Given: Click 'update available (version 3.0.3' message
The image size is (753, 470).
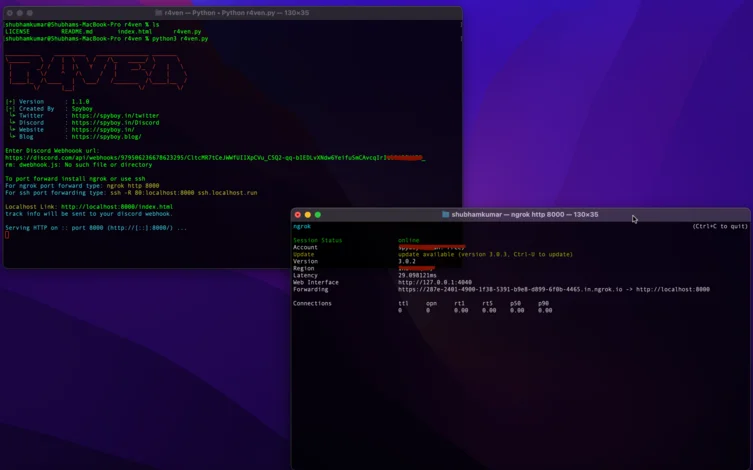Looking at the screenshot, I should [485, 254].
